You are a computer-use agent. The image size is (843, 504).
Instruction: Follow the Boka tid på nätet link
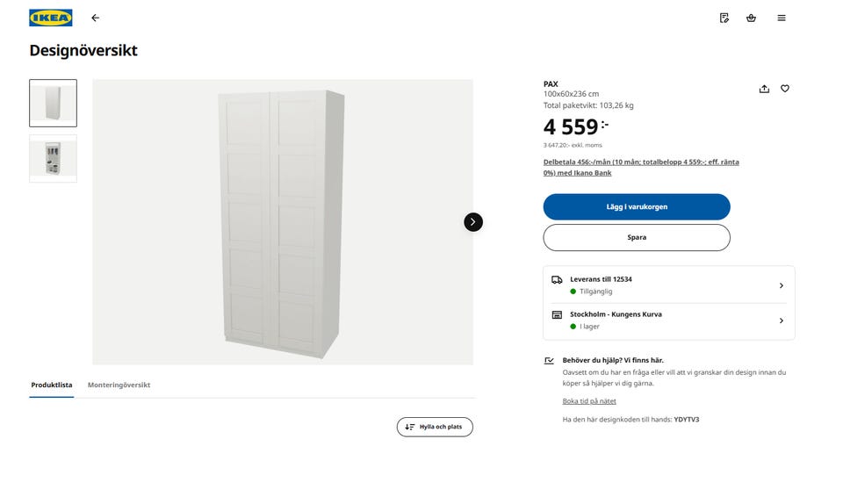[589, 401]
